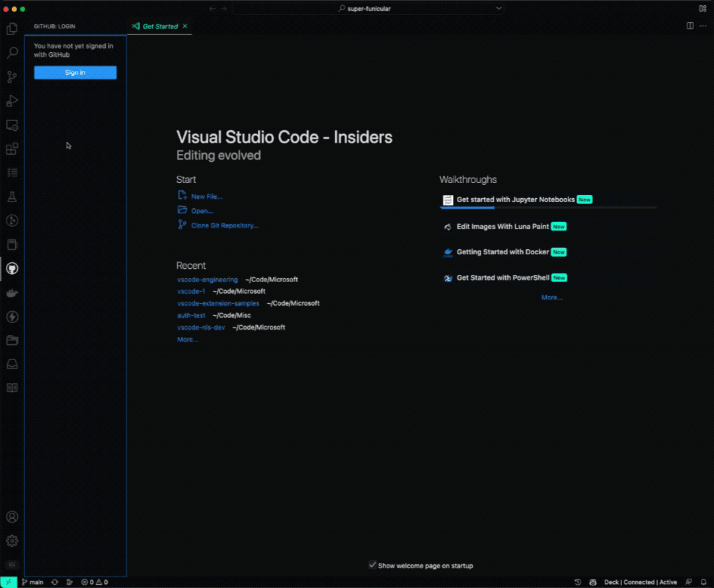Go forward with the title bar arrow

pos(223,9)
